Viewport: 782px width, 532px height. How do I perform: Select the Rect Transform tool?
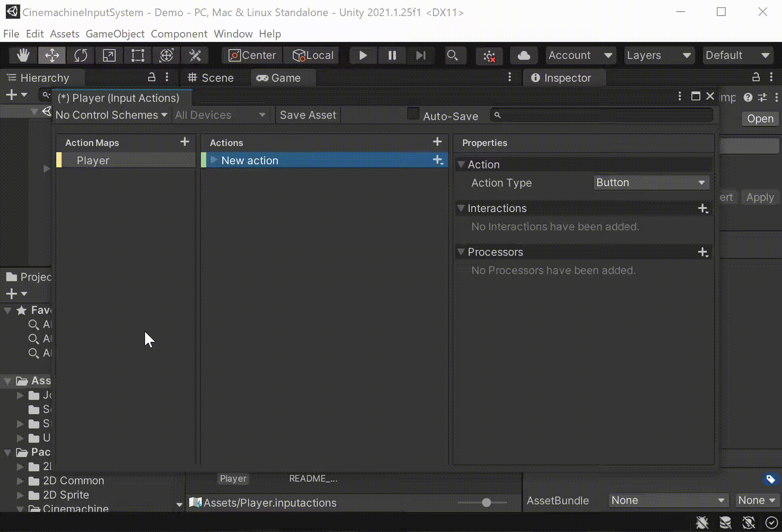(138, 55)
